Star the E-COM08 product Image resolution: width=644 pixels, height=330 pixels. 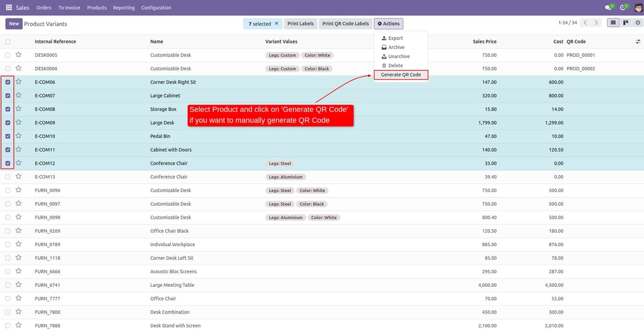tap(18, 109)
